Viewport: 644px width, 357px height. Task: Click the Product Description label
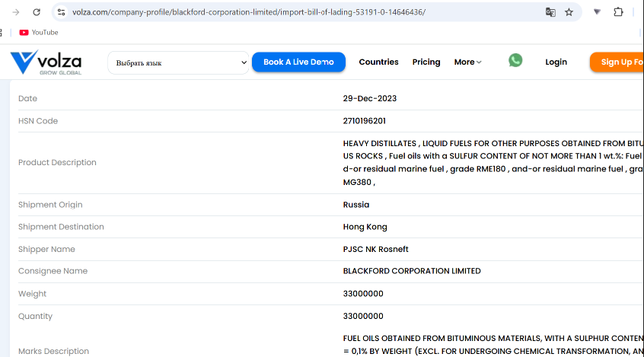57,163
